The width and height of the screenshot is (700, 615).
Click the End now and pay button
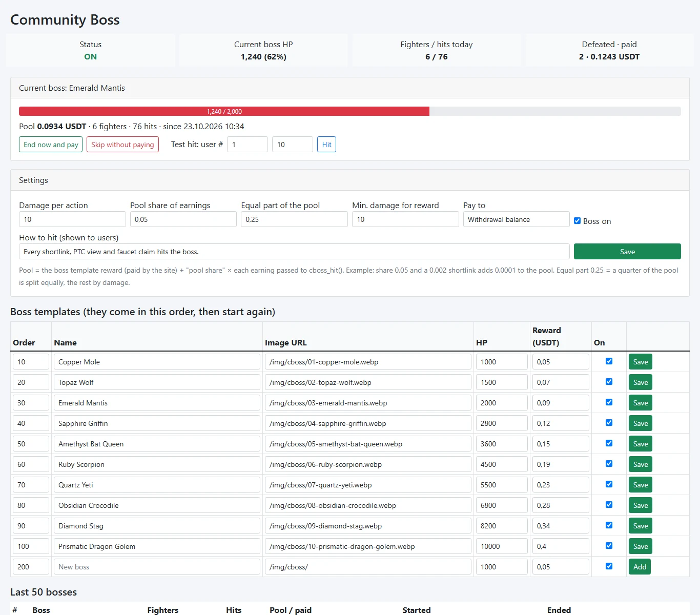(51, 145)
